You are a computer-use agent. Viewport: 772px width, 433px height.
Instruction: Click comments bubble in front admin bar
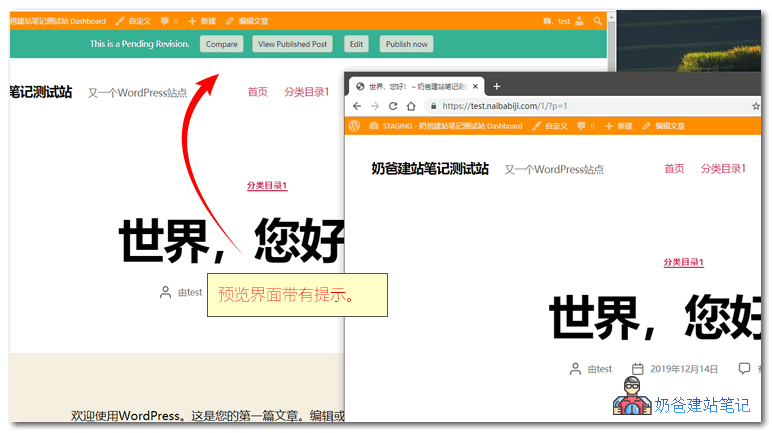tap(582, 126)
